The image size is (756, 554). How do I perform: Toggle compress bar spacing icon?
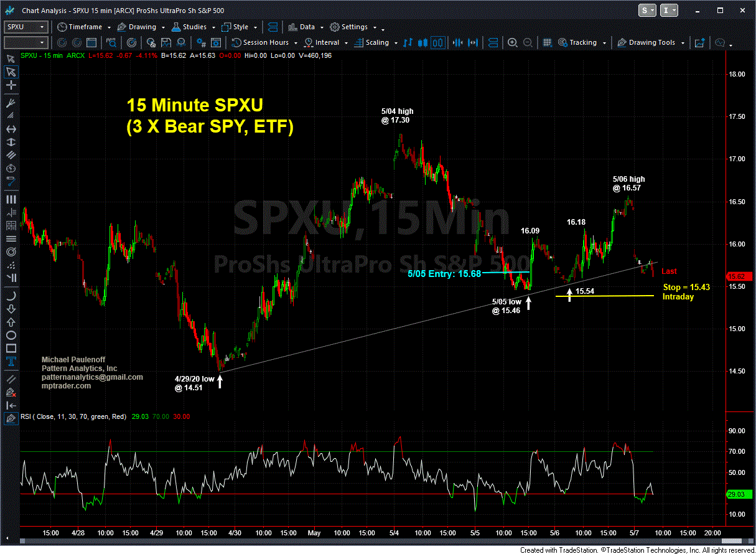tap(458, 43)
